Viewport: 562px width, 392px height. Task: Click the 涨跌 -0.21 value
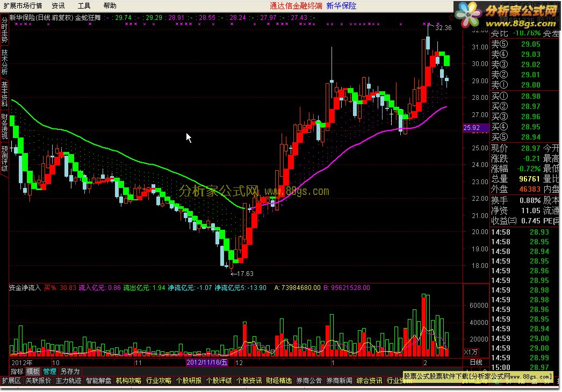(x=531, y=158)
